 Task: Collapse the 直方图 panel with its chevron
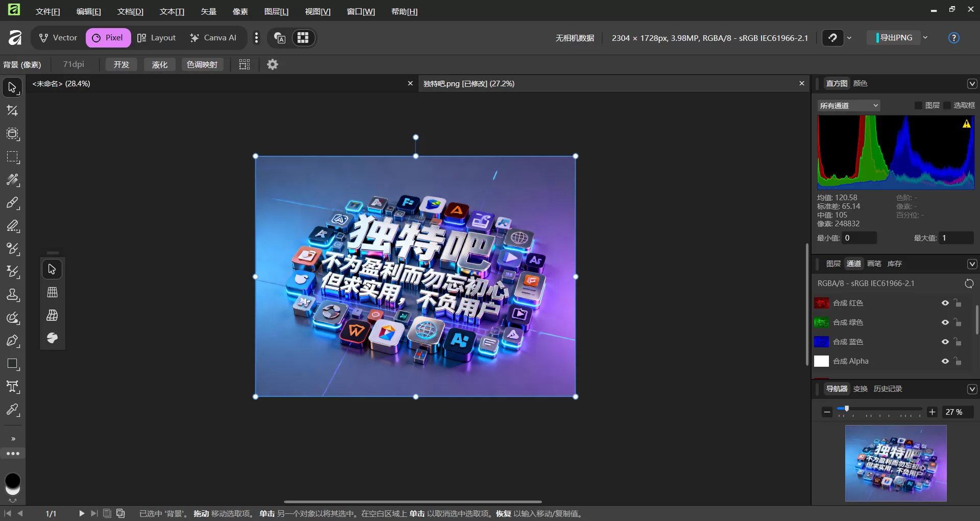972,83
